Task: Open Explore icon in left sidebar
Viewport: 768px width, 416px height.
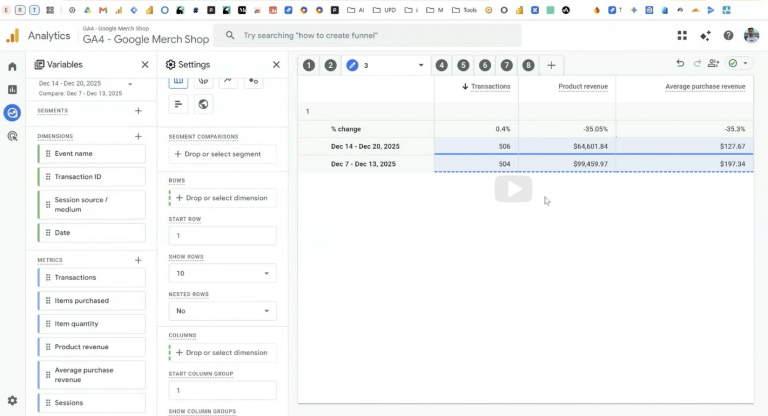Action: 12,113
